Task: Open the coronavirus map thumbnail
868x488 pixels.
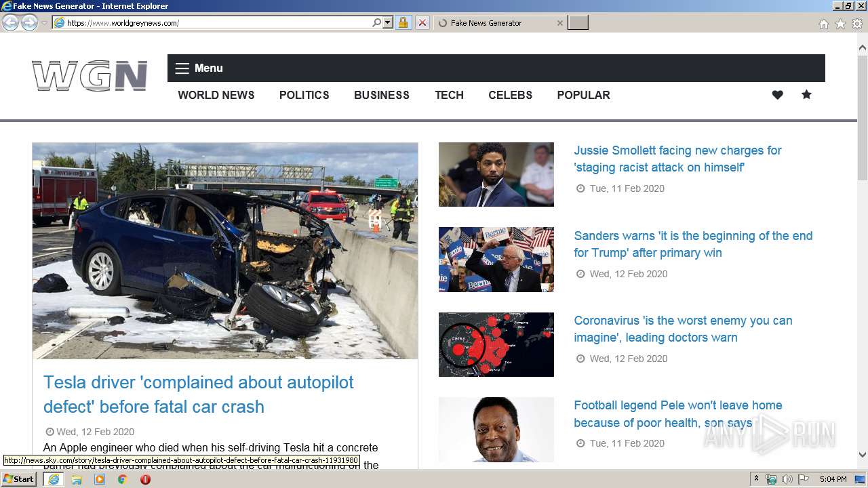Action: pos(496,344)
